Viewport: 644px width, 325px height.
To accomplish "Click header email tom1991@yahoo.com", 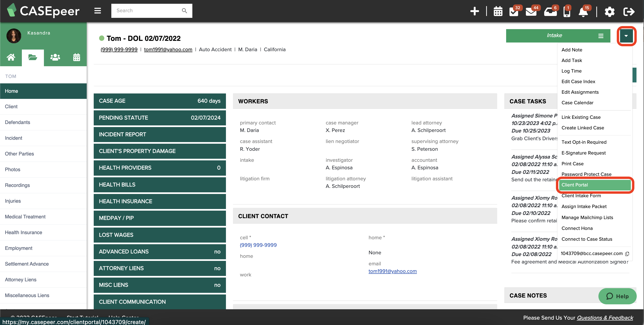I will tap(168, 50).
